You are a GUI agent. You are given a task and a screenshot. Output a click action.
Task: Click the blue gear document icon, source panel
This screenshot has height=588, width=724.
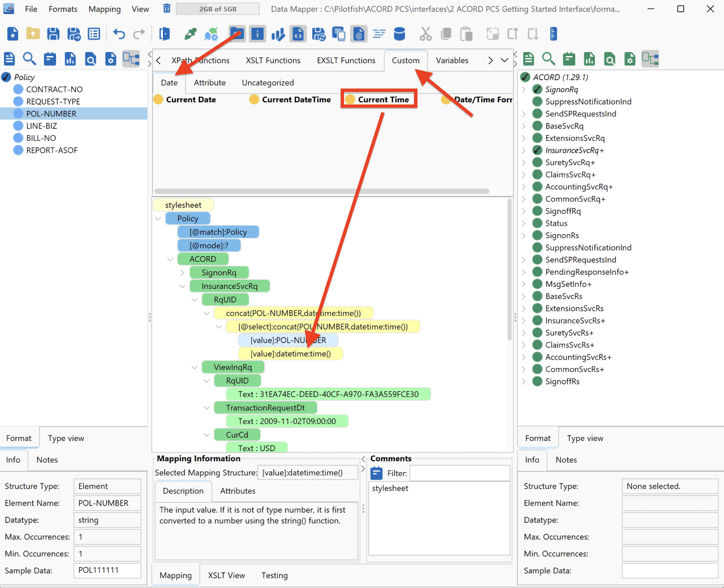pos(111,58)
